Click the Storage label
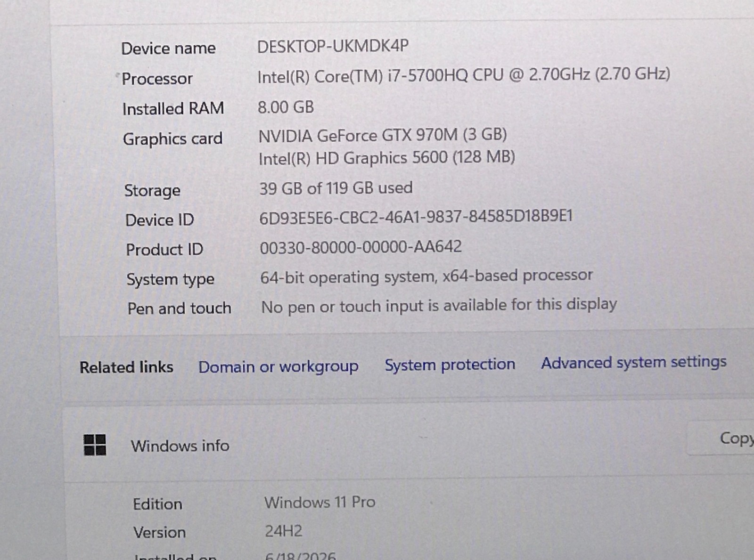Screen dimensions: 754x560 pyautogui.click(x=152, y=191)
